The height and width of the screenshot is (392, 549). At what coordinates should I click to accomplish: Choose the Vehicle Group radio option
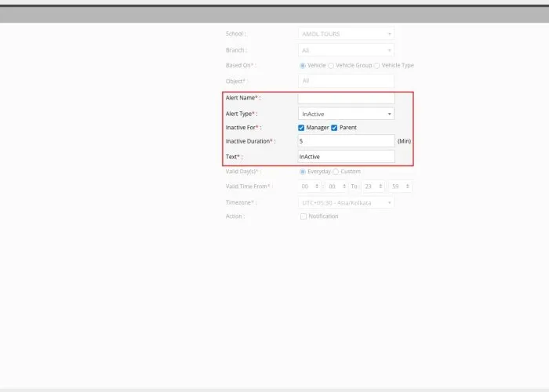point(331,66)
